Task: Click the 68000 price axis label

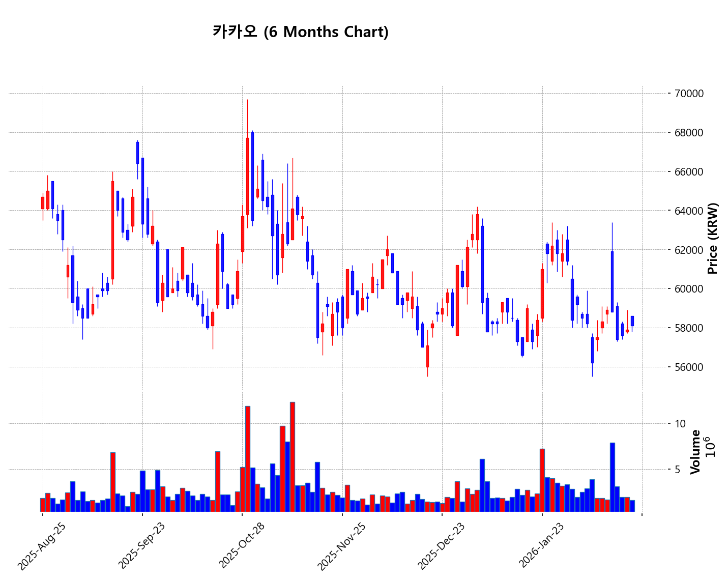Action: click(x=689, y=133)
